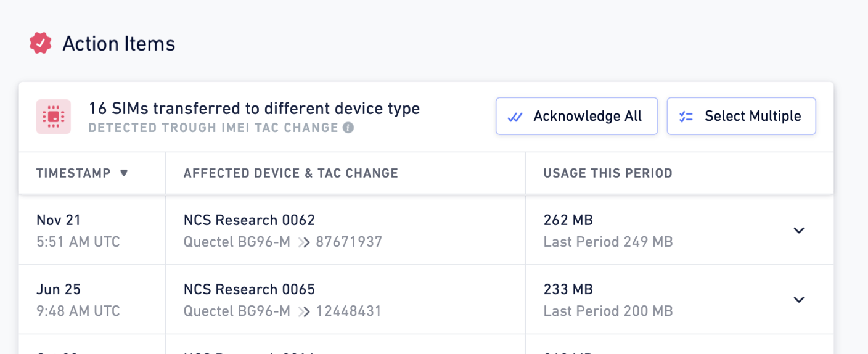Open the NCS Research 0065 device name
The image size is (868, 354).
(249, 289)
